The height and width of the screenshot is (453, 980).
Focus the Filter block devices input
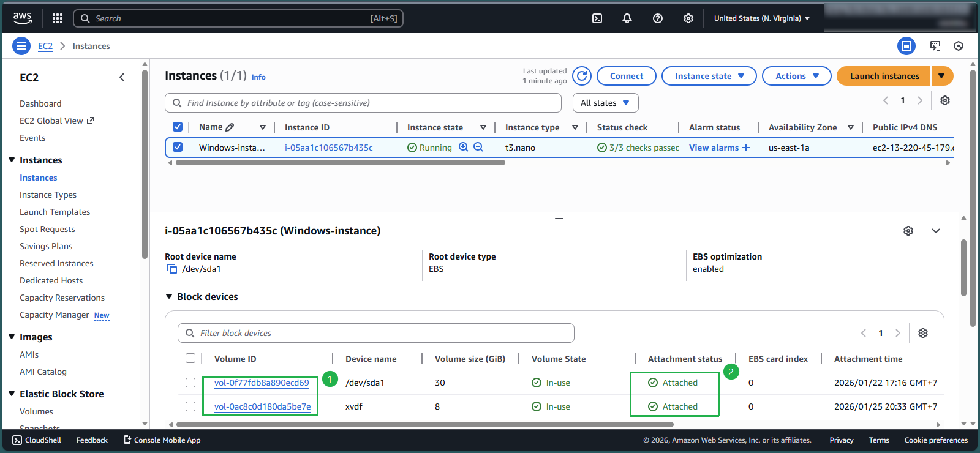click(376, 333)
